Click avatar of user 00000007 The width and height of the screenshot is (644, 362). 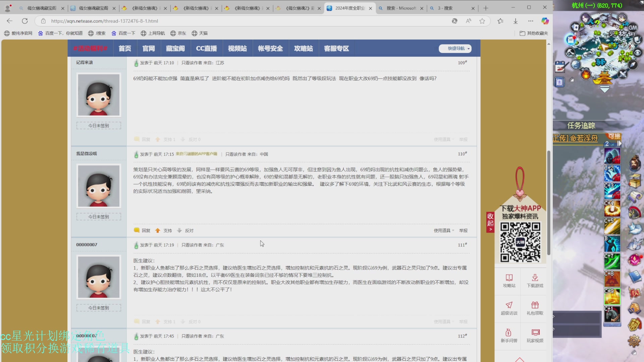pyautogui.click(x=99, y=277)
